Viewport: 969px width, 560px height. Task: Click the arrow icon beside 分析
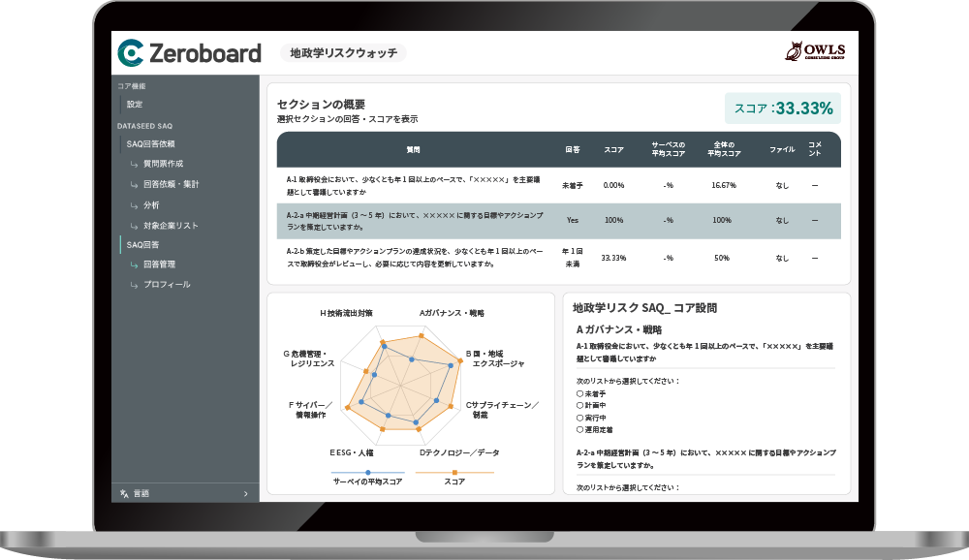pos(134,205)
